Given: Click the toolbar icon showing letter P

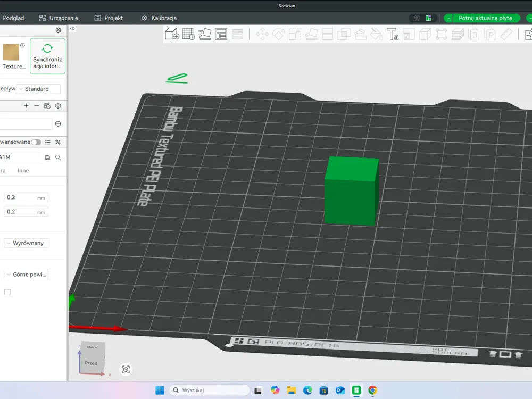Looking at the screenshot, I should (490, 34).
